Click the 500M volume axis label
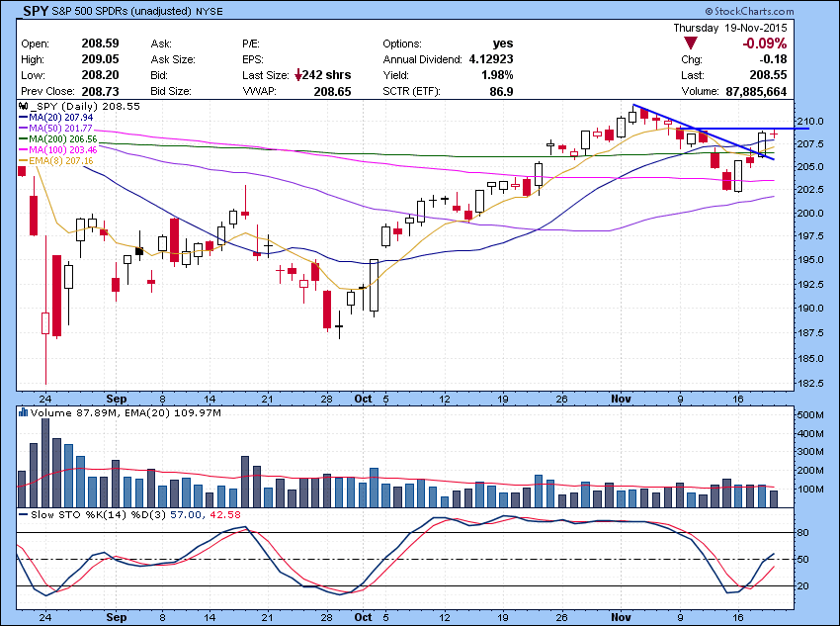 click(x=811, y=414)
